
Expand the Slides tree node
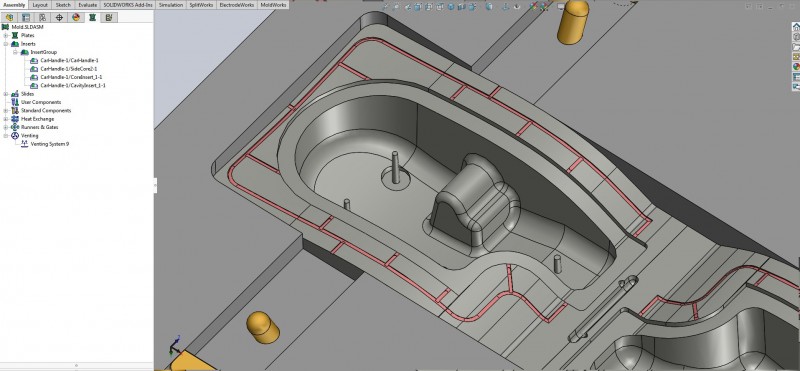point(6,94)
